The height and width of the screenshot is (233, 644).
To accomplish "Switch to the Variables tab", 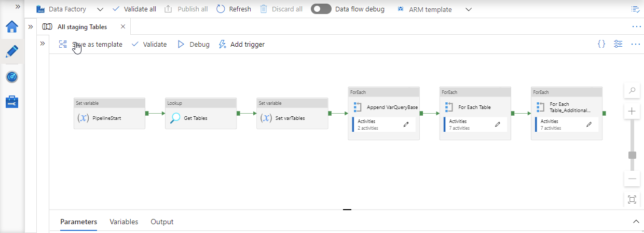I will 124,222.
